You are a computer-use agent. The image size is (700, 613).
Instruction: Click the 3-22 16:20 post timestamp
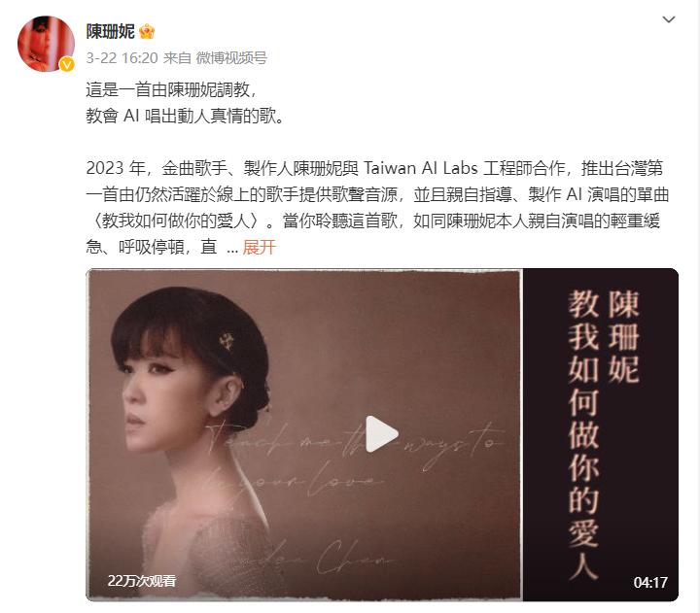122,58
